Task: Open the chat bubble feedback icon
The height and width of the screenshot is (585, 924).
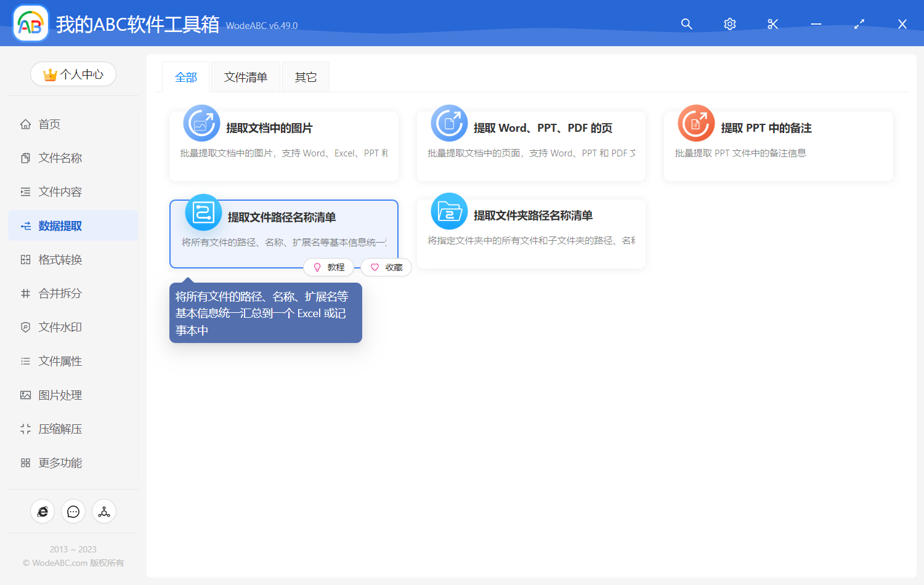Action: pyautogui.click(x=73, y=512)
